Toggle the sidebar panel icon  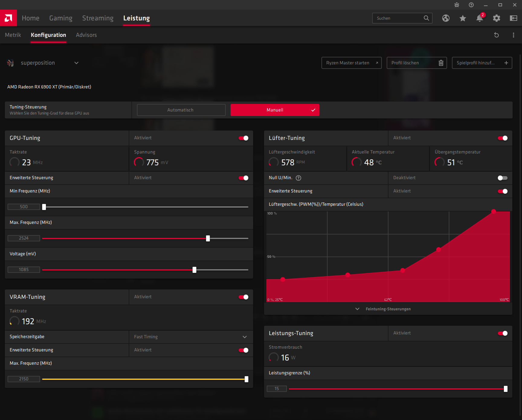(x=514, y=18)
